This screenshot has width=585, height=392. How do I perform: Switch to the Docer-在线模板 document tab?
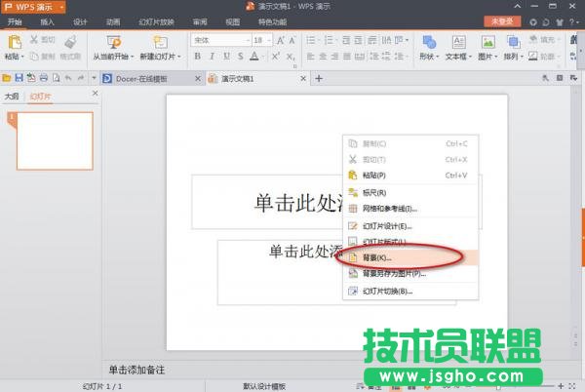pyautogui.click(x=141, y=78)
